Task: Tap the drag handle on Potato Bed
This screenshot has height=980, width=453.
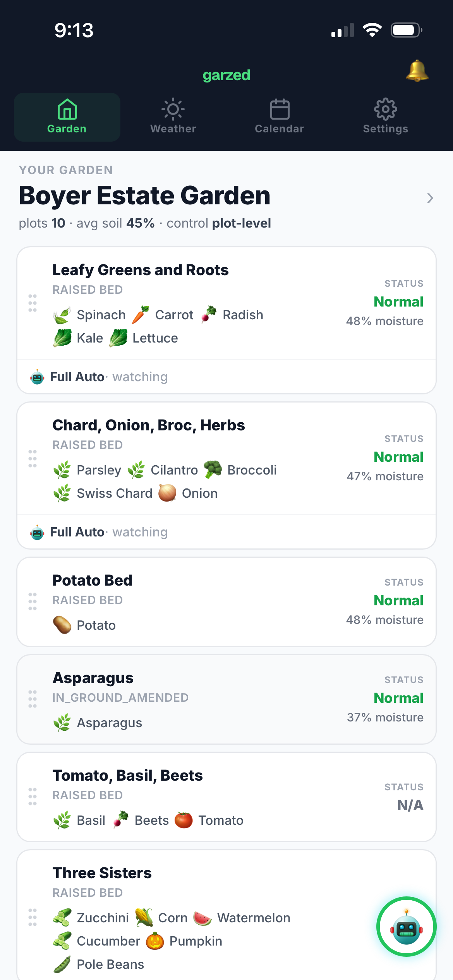Action: click(x=33, y=601)
